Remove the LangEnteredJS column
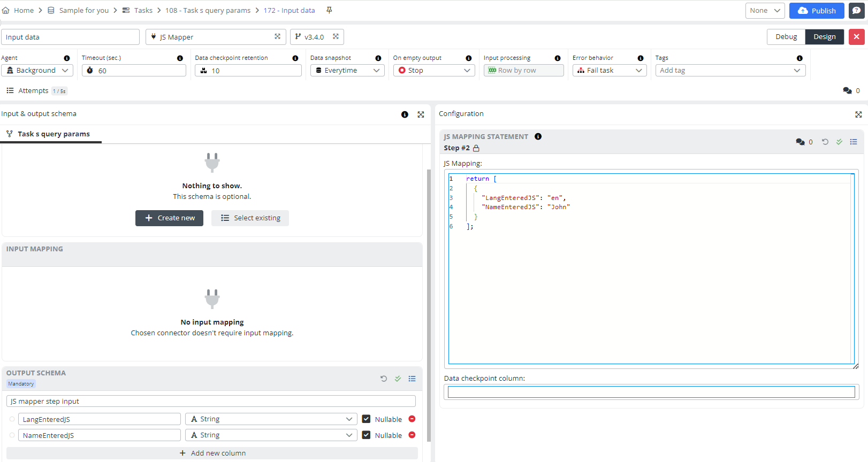The image size is (868, 462). (412, 419)
